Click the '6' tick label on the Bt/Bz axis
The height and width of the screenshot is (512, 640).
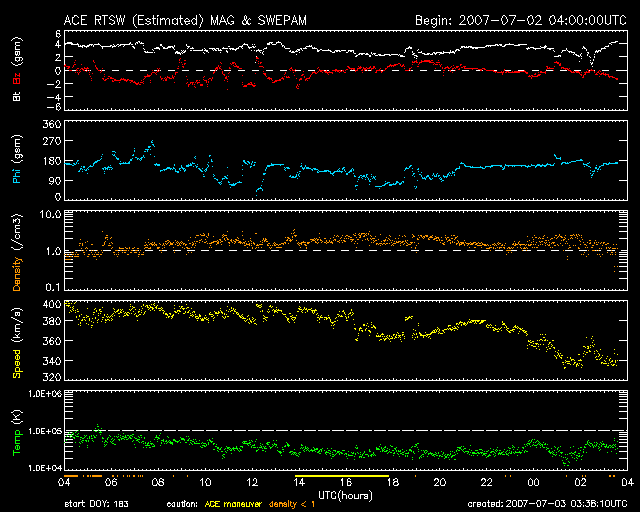click(57, 34)
